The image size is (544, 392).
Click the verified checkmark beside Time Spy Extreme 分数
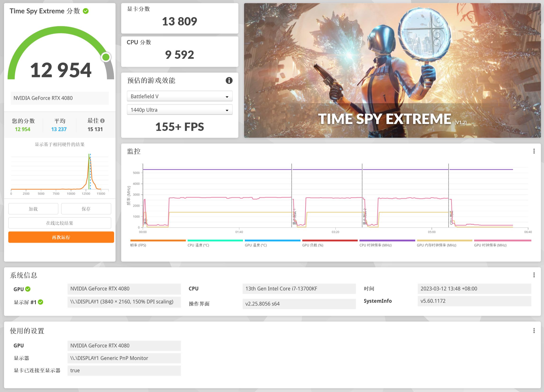(x=86, y=11)
